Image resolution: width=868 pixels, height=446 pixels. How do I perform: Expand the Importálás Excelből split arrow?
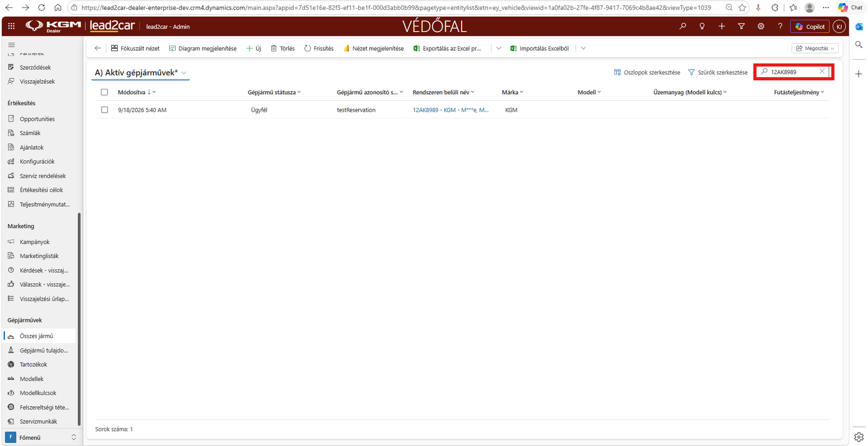tap(583, 48)
